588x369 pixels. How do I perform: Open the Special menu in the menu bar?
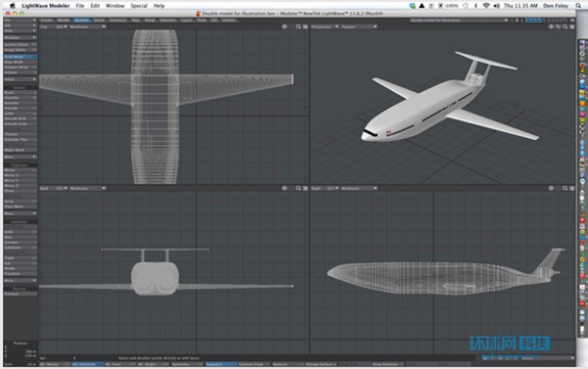tap(139, 6)
